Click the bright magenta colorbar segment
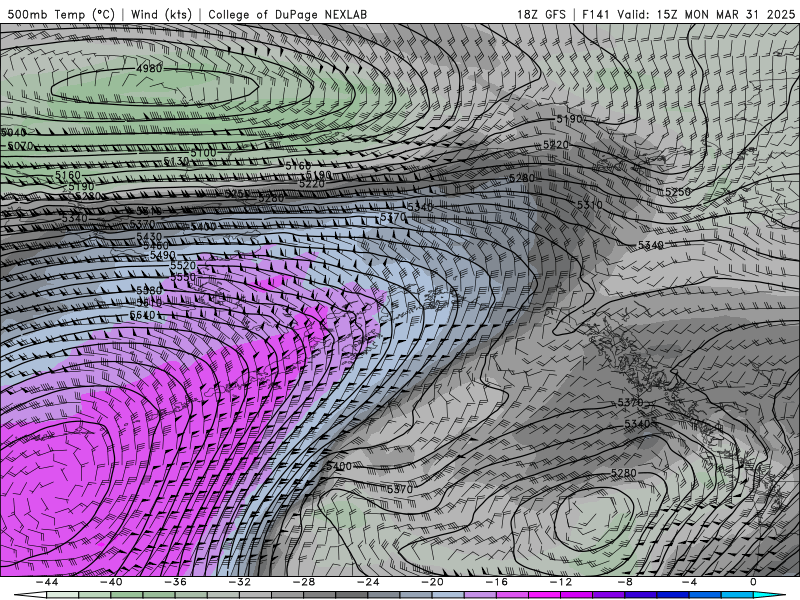The height and width of the screenshot is (600, 800). 544,595
